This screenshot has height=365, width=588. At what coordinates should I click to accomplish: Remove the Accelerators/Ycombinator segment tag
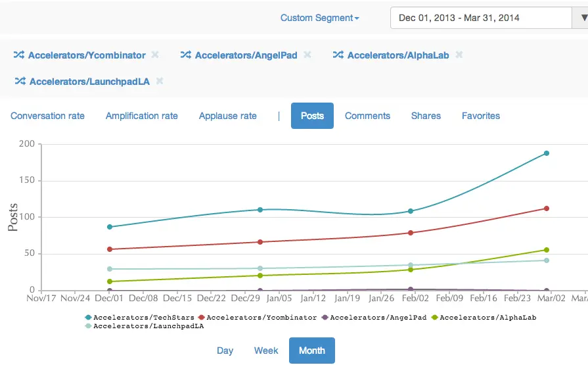[155, 55]
